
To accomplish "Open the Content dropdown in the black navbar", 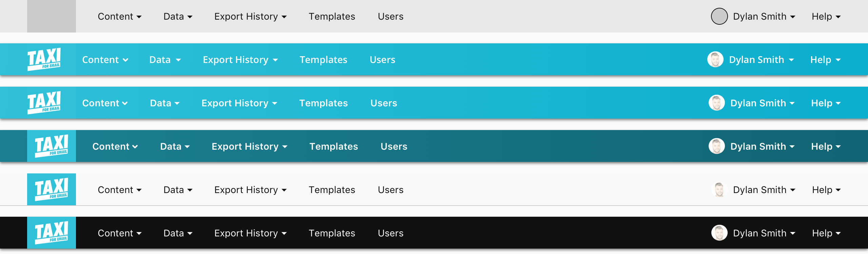I will coord(119,233).
